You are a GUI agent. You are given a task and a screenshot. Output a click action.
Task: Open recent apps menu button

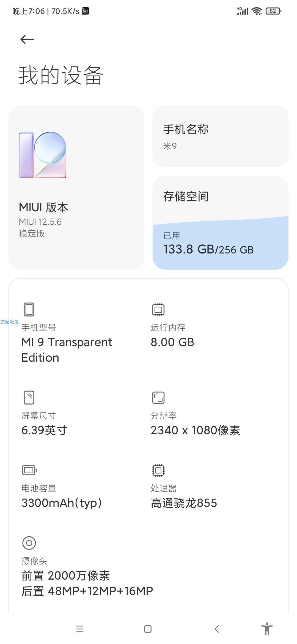[x=80, y=629]
